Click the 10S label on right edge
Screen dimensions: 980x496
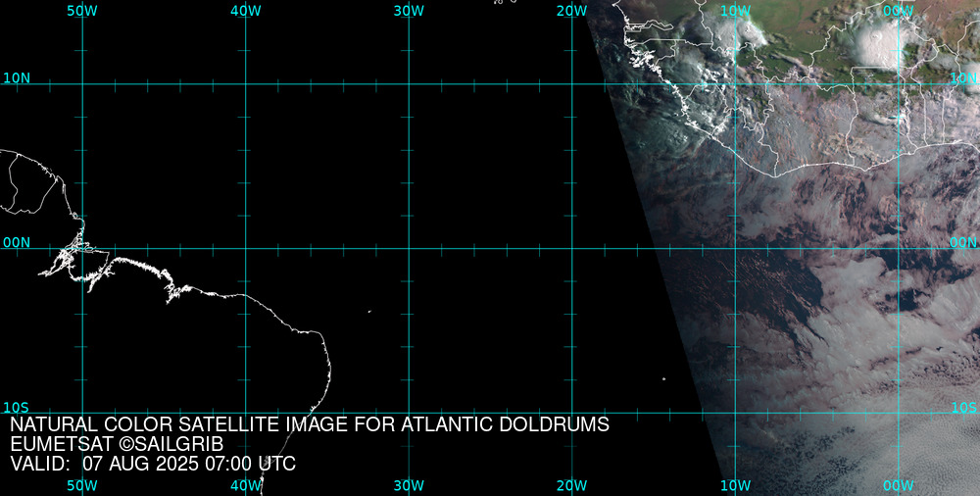pos(963,408)
